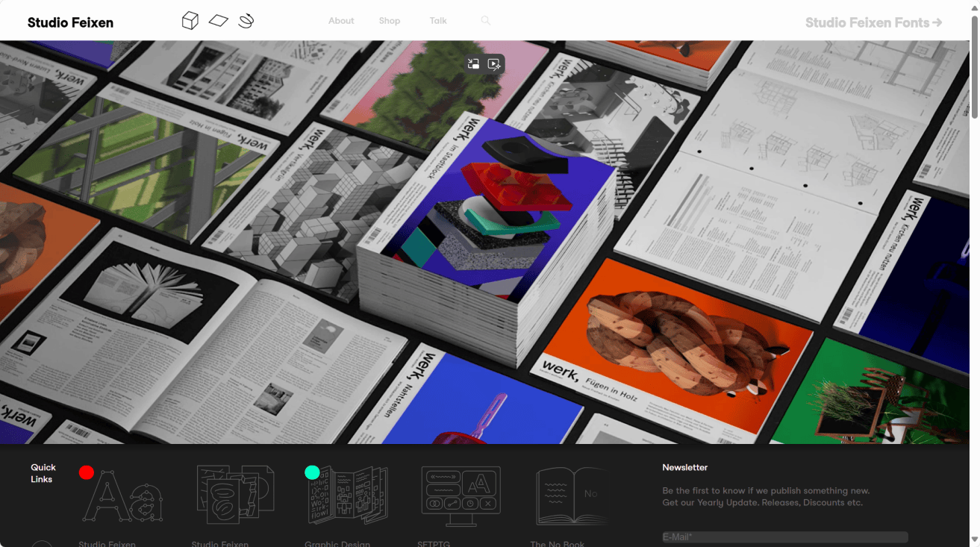This screenshot has width=980, height=547.
Task: Click the picture-in-picture overlay icon
Action: click(473, 64)
